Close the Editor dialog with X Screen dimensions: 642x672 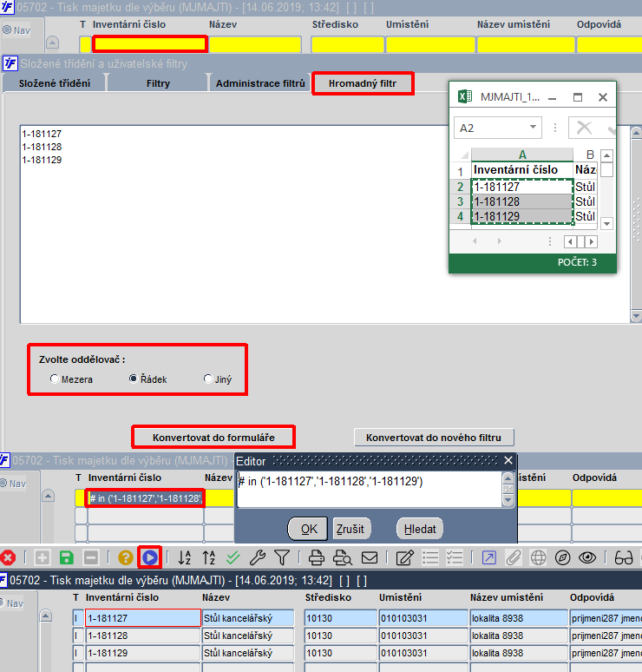(x=508, y=461)
